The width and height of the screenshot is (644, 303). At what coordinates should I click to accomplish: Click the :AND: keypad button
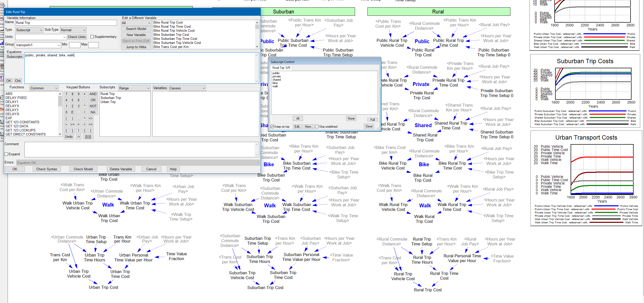[x=93, y=94]
